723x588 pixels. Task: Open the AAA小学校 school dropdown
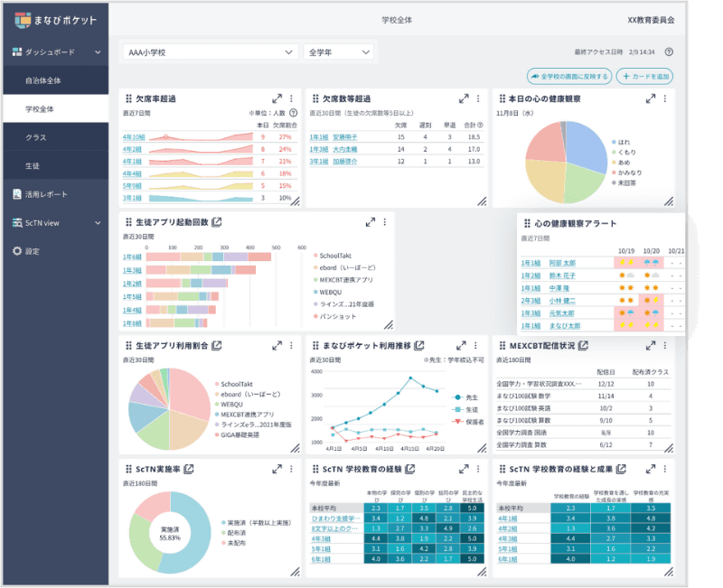coord(211,52)
